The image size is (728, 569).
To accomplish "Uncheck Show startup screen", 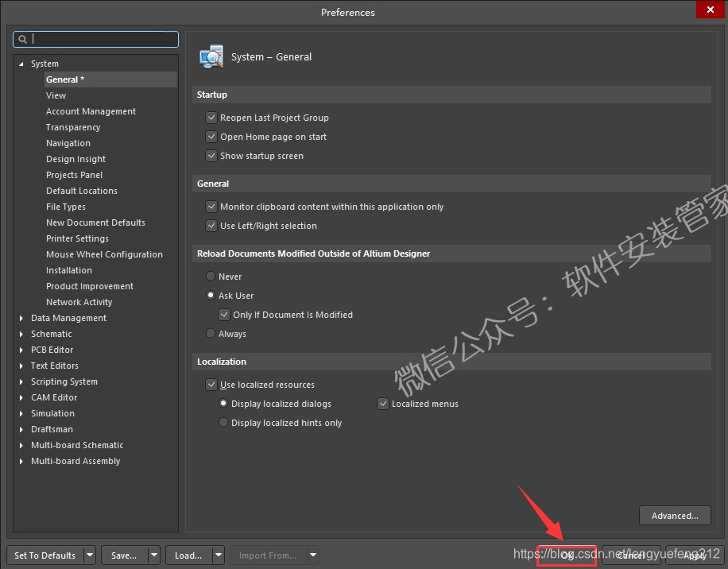I will pyautogui.click(x=211, y=156).
